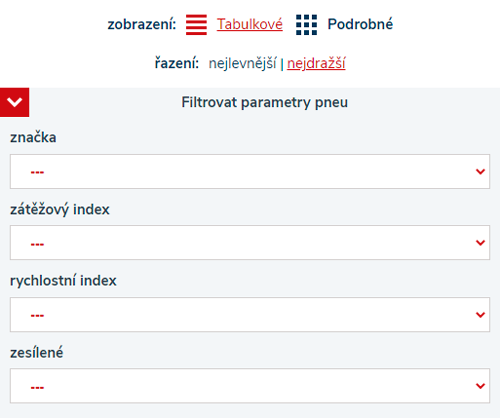Click the chevron arrow in značka field
The width and height of the screenshot is (500, 418).
pyautogui.click(x=480, y=172)
